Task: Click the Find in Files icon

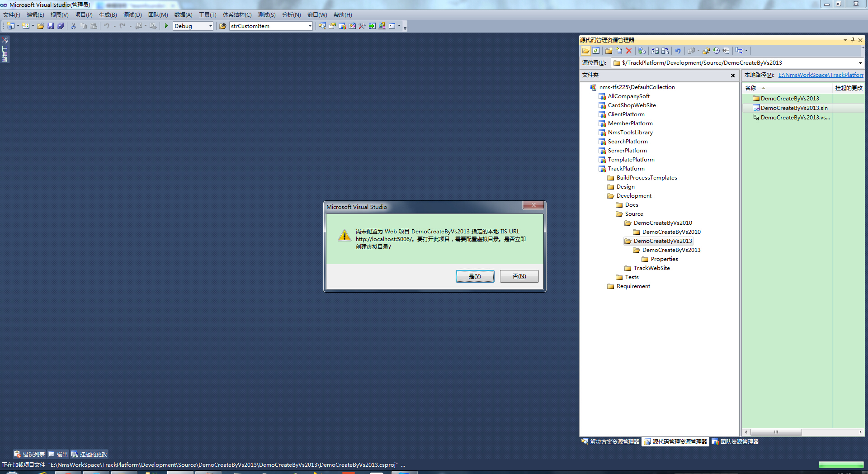Action: tap(222, 26)
